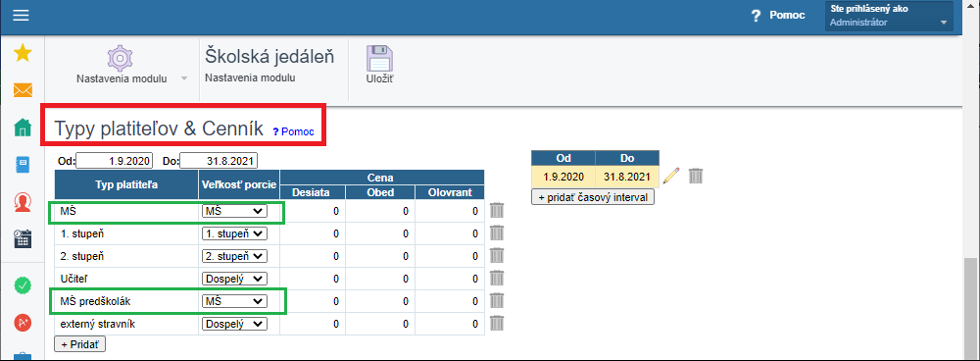980x361 pixels.
Task: Edit the time interval with pencil icon
Action: point(670,176)
